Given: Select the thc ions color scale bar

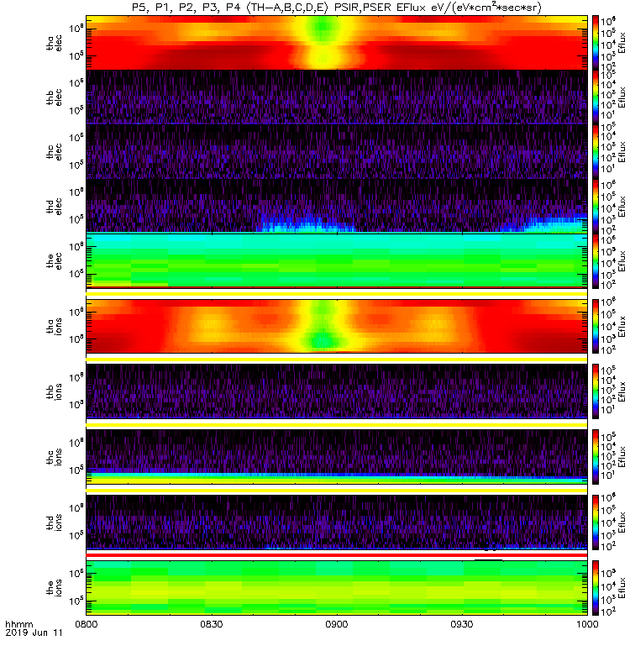Looking at the screenshot, I should [596, 457].
